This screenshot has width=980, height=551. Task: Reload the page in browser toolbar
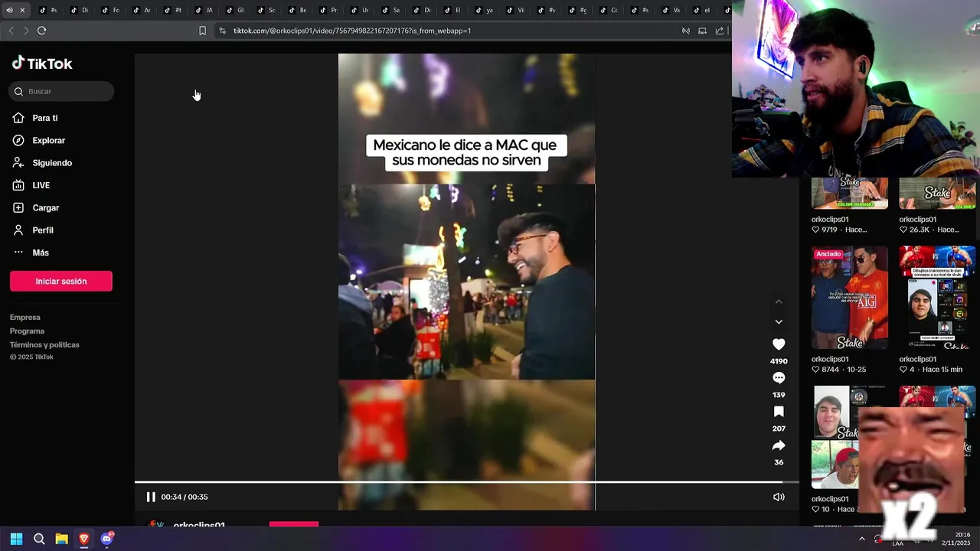(41, 31)
